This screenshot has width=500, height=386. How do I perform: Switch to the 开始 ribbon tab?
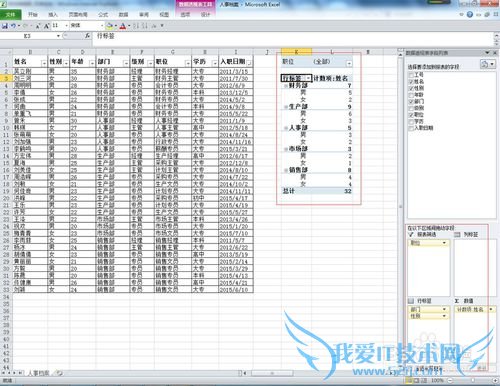tap(33, 15)
